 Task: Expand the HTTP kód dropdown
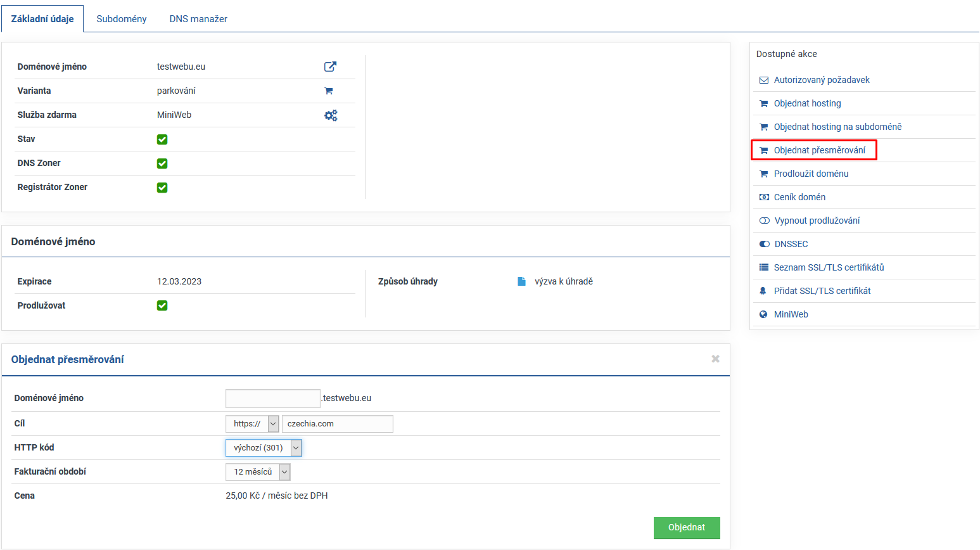(x=264, y=448)
